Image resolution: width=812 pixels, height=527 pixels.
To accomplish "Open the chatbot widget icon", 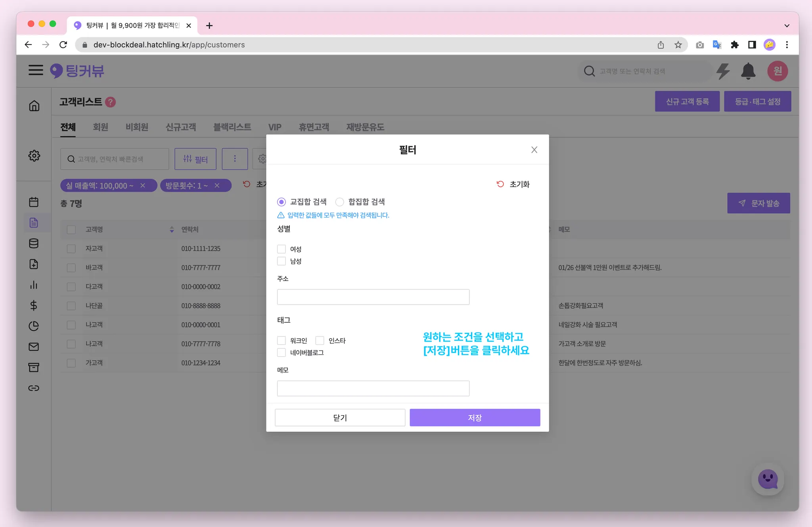I will pyautogui.click(x=768, y=479).
